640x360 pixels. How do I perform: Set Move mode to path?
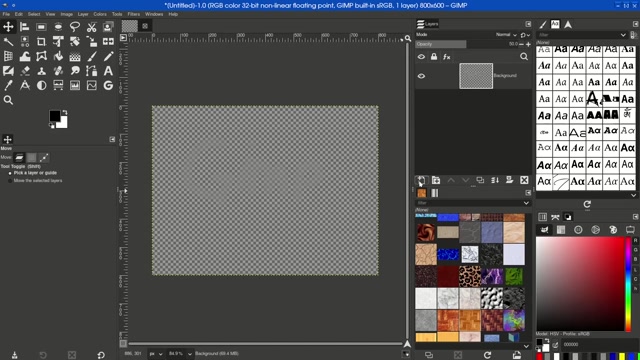click(44, 158)
